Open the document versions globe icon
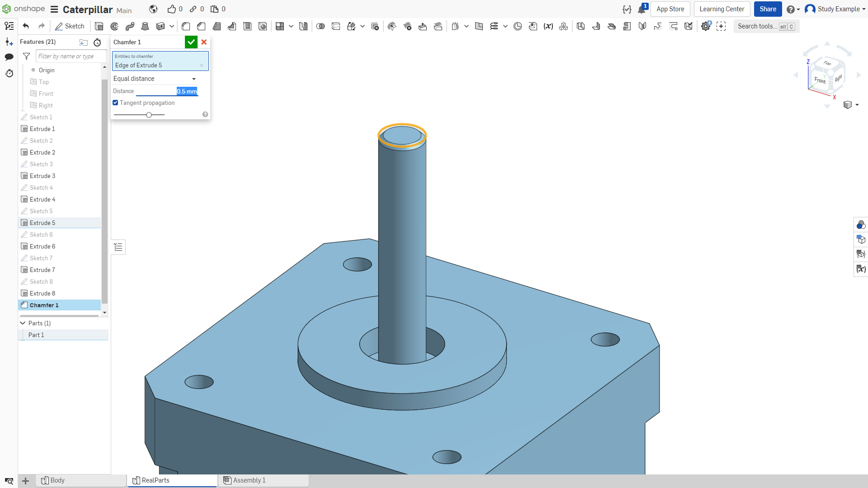This screenshot has height=488, width=868. point(153,9)
